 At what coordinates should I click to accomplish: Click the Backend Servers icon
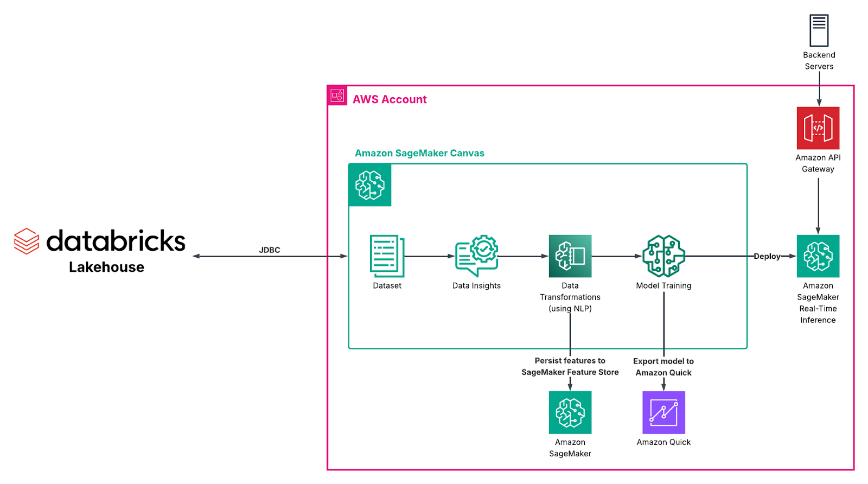click(x=819, y=30)
